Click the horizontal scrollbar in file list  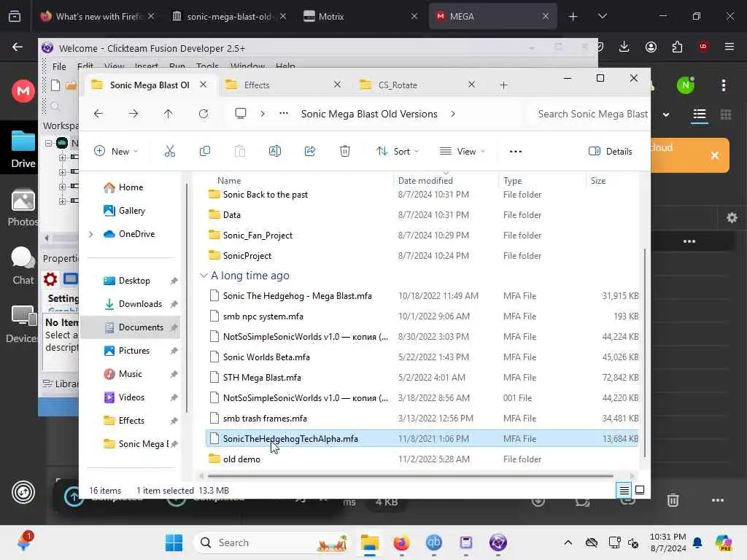coord(410,475)
